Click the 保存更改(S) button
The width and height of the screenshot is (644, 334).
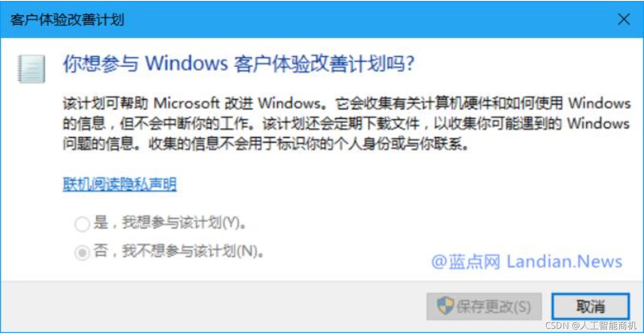click(x=484, y=306)
